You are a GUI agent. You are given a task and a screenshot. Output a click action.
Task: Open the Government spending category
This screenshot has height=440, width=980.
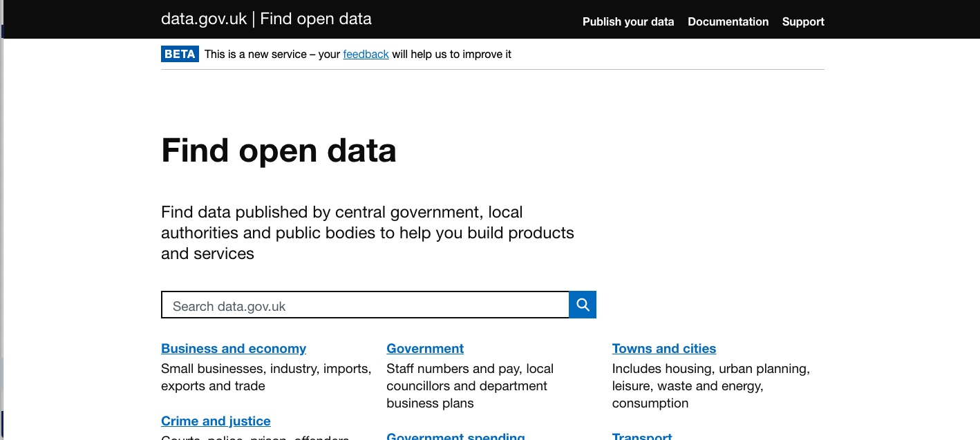point(455,437)
